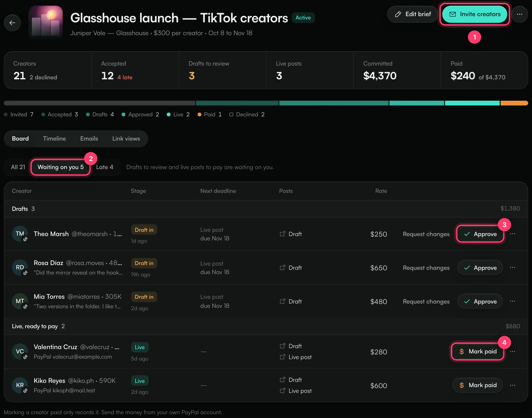Click the orange Paid segment of progress bar
532x418 pixels.
click(x=514, y=103)
